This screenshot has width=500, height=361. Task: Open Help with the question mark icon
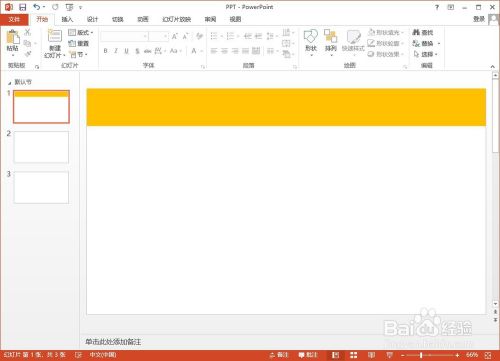pyautogui.click(x=437, y=7)
